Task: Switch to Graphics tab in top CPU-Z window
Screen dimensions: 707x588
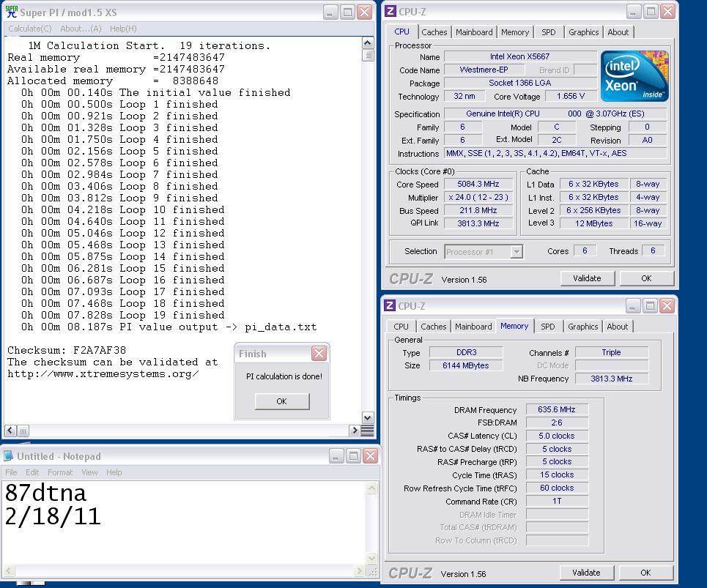Action: pos(583,32)
